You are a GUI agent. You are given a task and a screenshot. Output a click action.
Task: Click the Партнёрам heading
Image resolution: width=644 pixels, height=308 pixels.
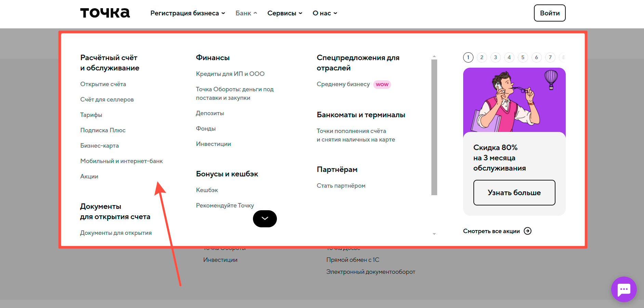click(x=337, y=170)
